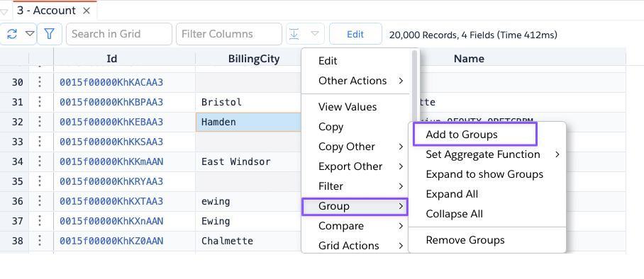Select the Ewing cell in row 37
Image resolution: width=644 pixels, height=279 pixels.
pyautogui.click(x=248, y=222)
